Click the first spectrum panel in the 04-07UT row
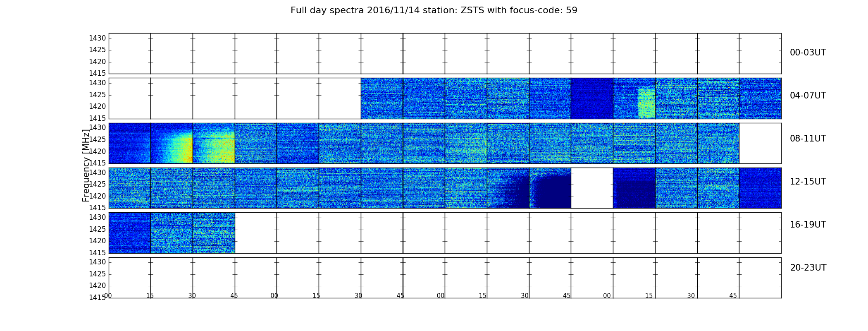 382,98
